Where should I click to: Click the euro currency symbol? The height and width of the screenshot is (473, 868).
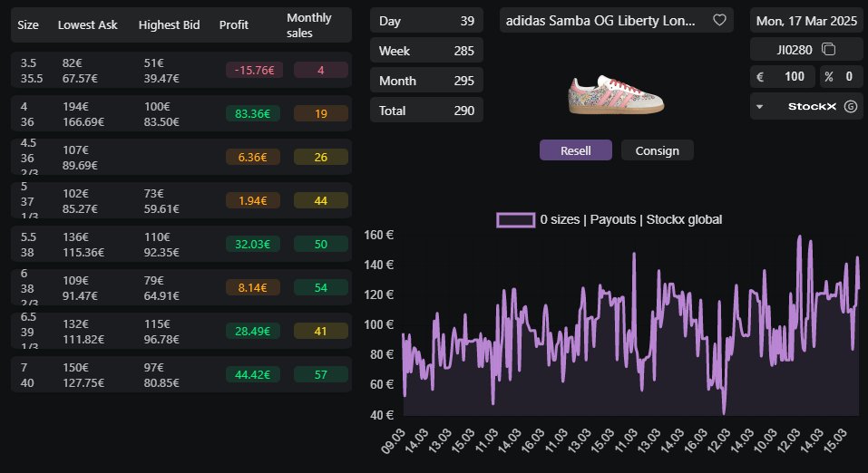[x=760, y=77]
